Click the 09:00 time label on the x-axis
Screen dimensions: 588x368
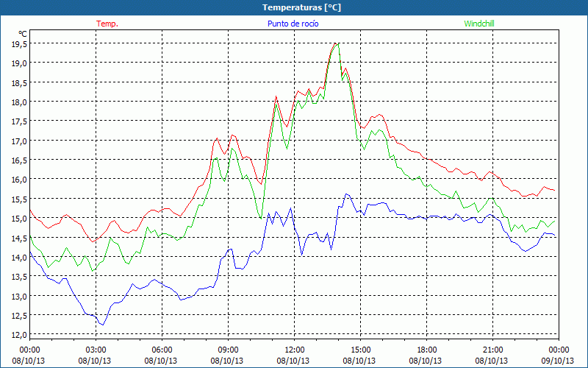point(229,350)
